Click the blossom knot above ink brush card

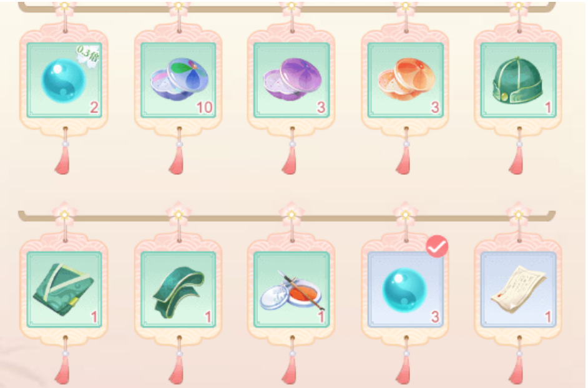pyautogui.click(x=292, y=214)
